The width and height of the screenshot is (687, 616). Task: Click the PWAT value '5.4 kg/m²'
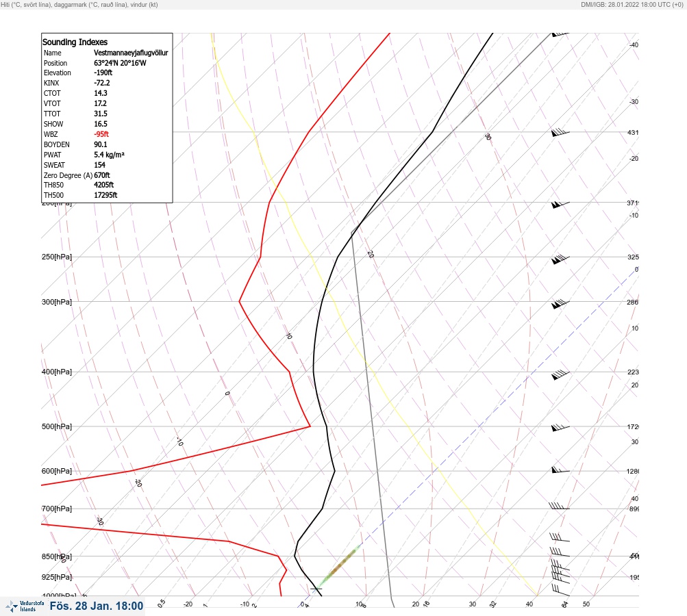click(x=109, y=155)
